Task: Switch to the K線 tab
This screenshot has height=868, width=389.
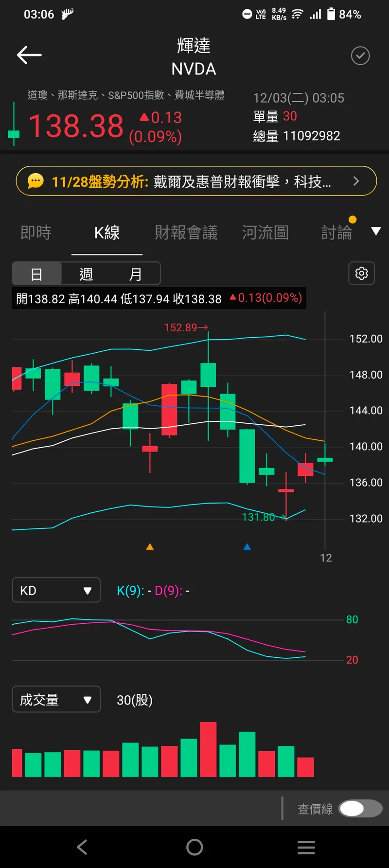Action: pyautogui.click(x=107, y=233)
